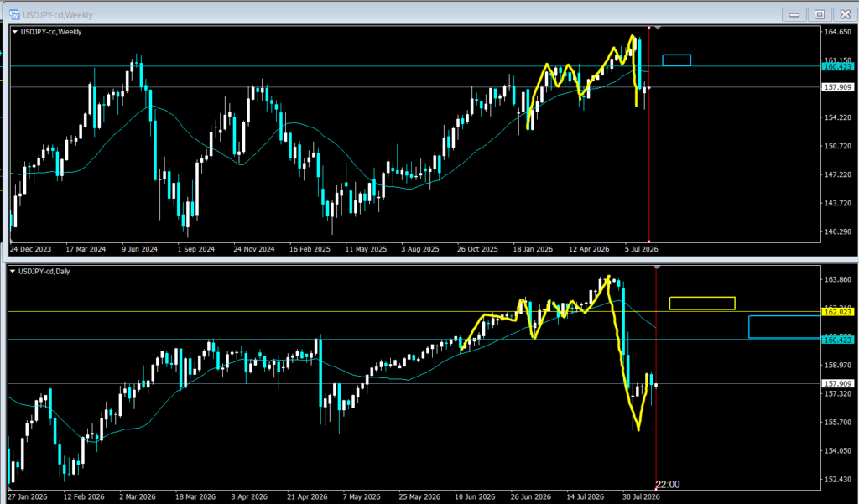Click the 10 Jun 2026 date on the Daily axis
The image size is (859, 504).
476,497
